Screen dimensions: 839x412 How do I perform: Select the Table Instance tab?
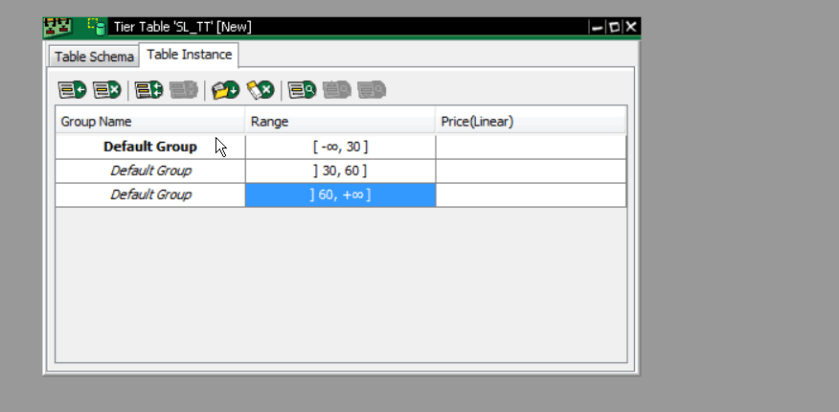(x=189, y=55)
